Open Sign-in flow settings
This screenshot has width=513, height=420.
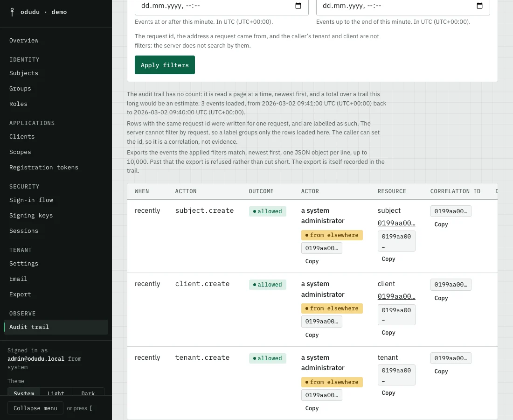click(31, 200)
